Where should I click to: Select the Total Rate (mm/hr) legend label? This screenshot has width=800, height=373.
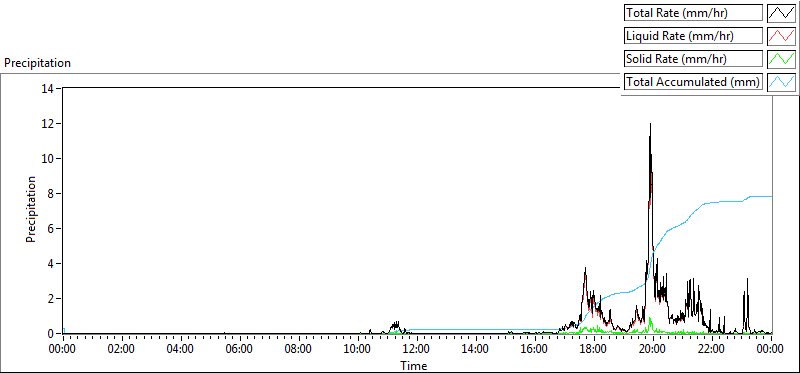coord(694,13)
